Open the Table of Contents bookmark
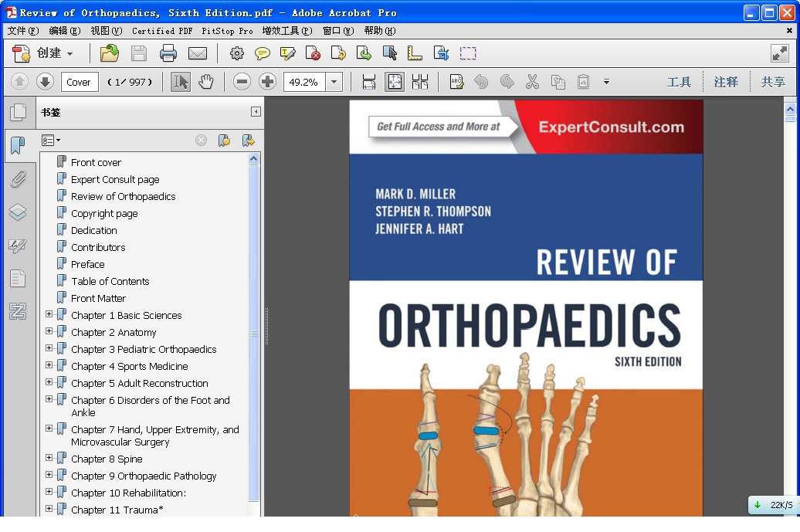 [x=110, y=281]
